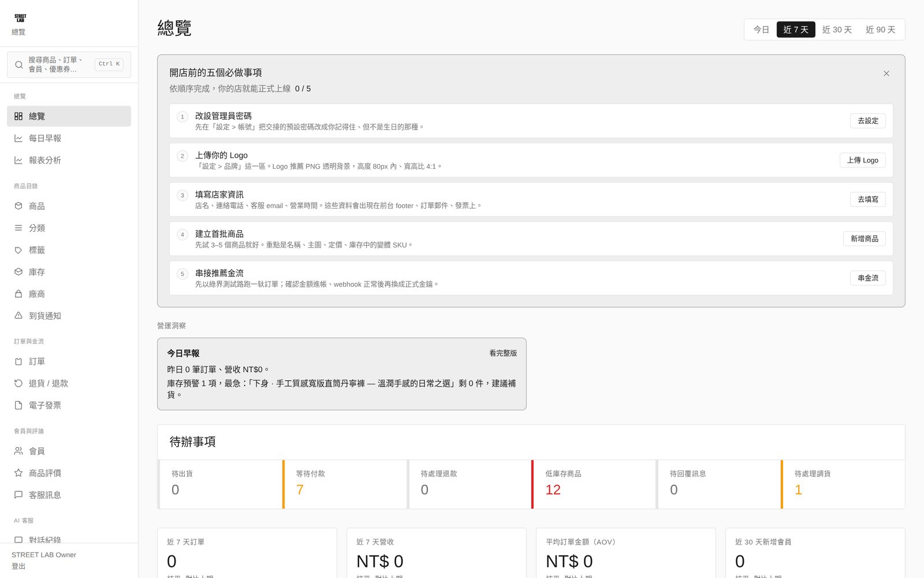Image resolution: width=924 pixels, height=578 pixels.
Task: Click the 退貨 / 退款 return arrow icon
Action: [18, 383]
